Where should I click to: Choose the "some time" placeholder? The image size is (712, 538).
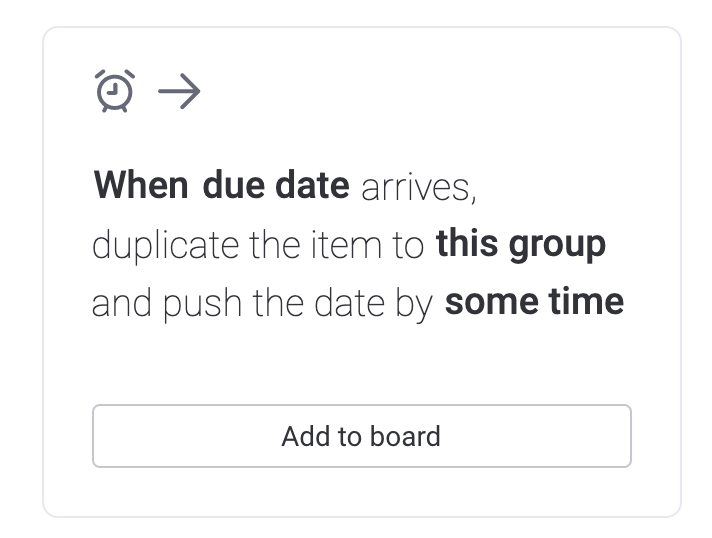point(534,302)
